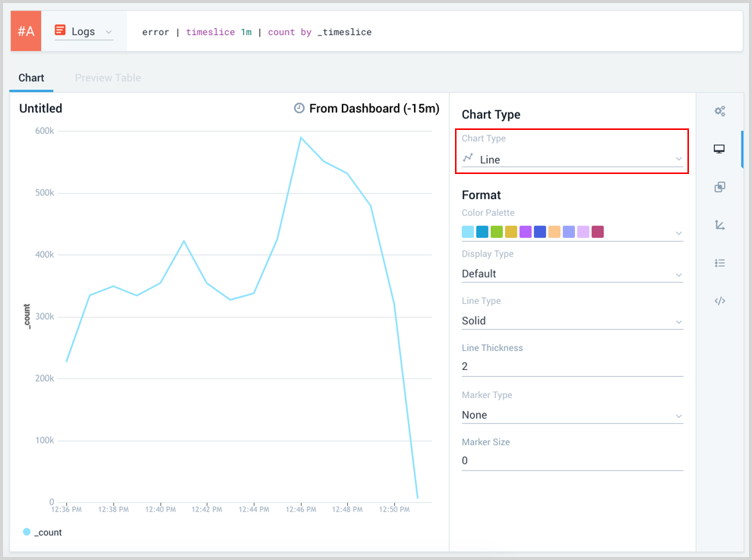This screenshot has width=752, height=560.
Task: Select the monitor Display panel icon
Action: (719, 149)
